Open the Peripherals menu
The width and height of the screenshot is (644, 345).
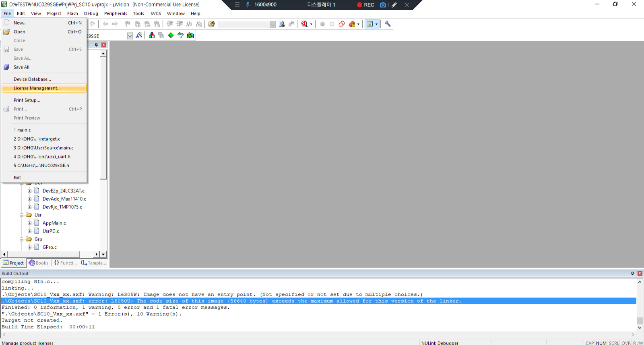pos(116,13)
